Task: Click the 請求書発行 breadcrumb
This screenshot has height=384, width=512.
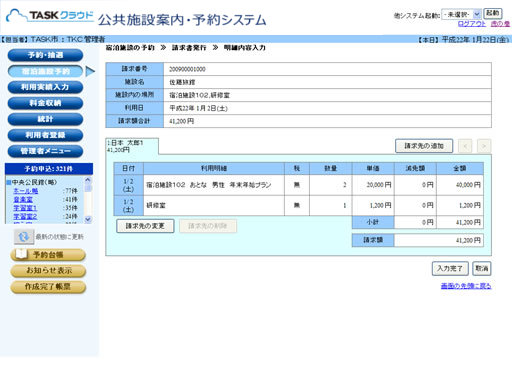Action: 189,48
